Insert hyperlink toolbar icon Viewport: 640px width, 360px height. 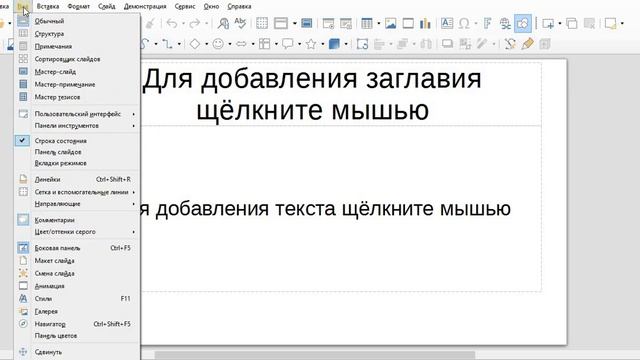505,24
